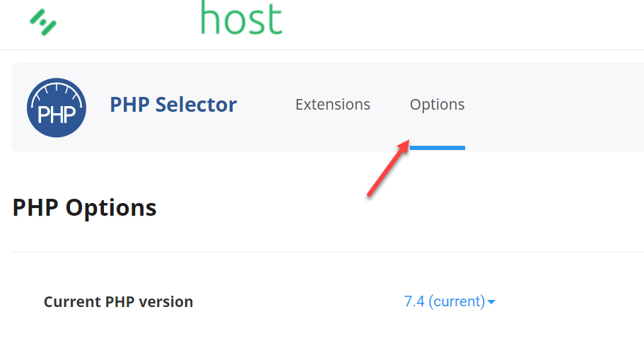Click the "(current)" text in the version value

457,302
